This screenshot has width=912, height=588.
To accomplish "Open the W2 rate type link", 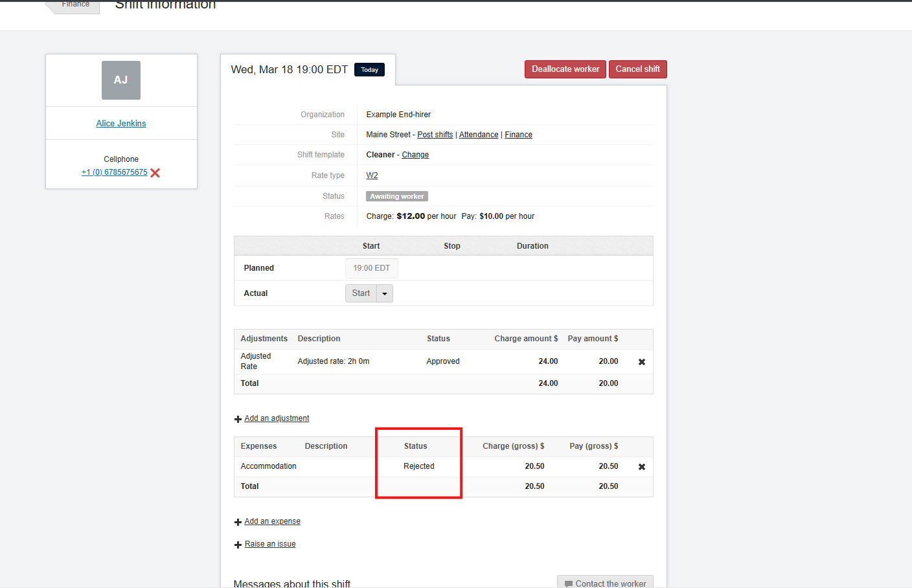I will pos(372,175).
